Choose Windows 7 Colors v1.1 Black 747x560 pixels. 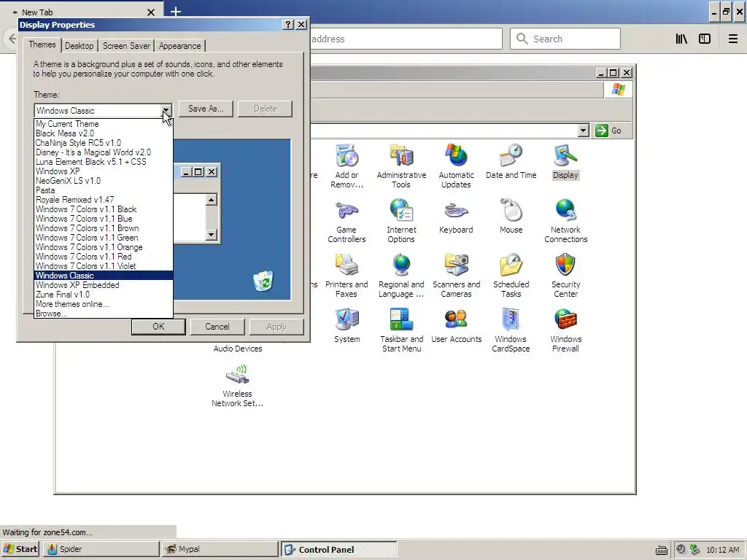[104, 209]
